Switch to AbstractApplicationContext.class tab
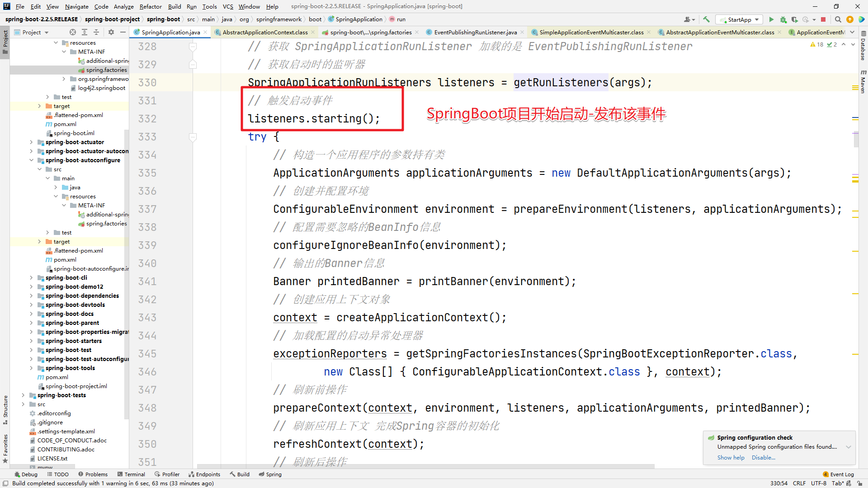The width and height of the screenshot is (868, 488). coord(265,32)
